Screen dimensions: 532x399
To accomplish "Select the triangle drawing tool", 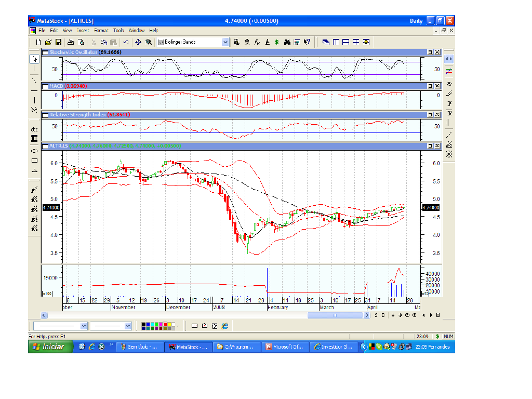I will [34, 170].
